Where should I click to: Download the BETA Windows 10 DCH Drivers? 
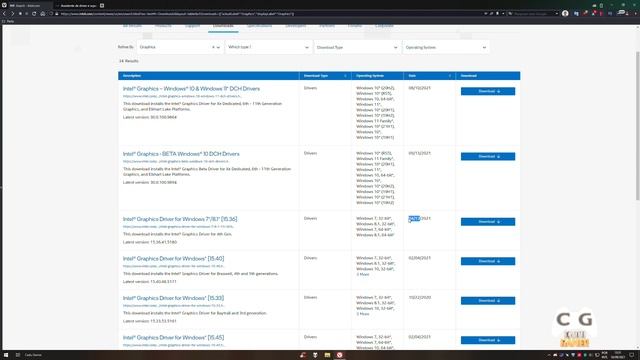pyautogui.click(x=488, y=156)
